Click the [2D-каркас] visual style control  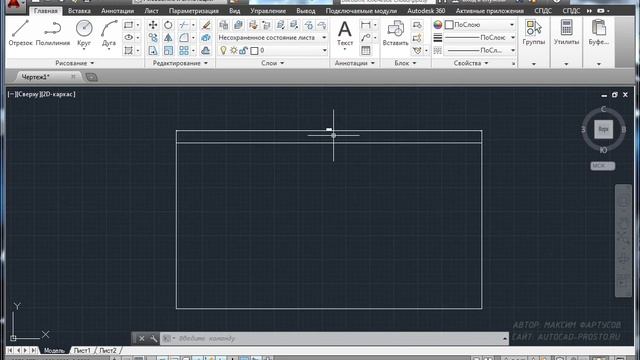[58, 94]
